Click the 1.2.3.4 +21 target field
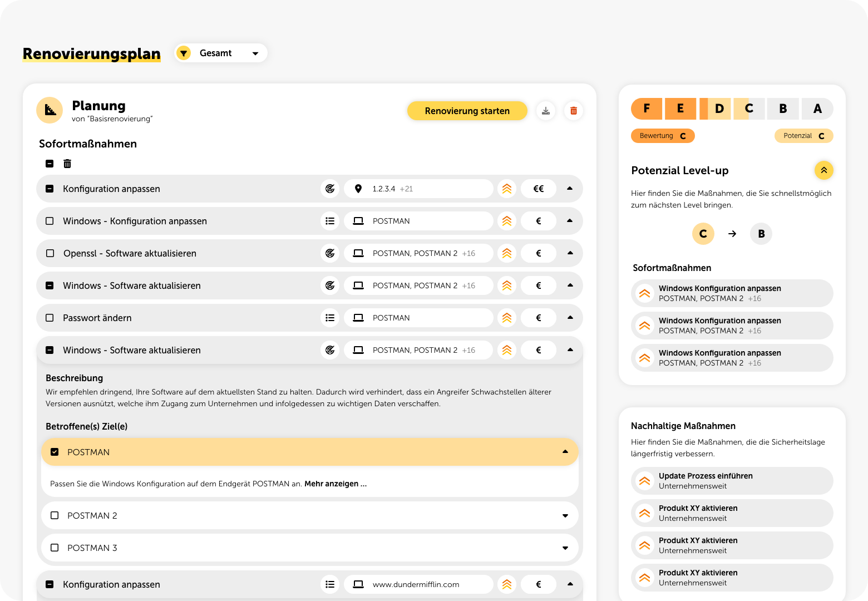The width and height of the screenshot is (868, 601). [x=418, y=189]
